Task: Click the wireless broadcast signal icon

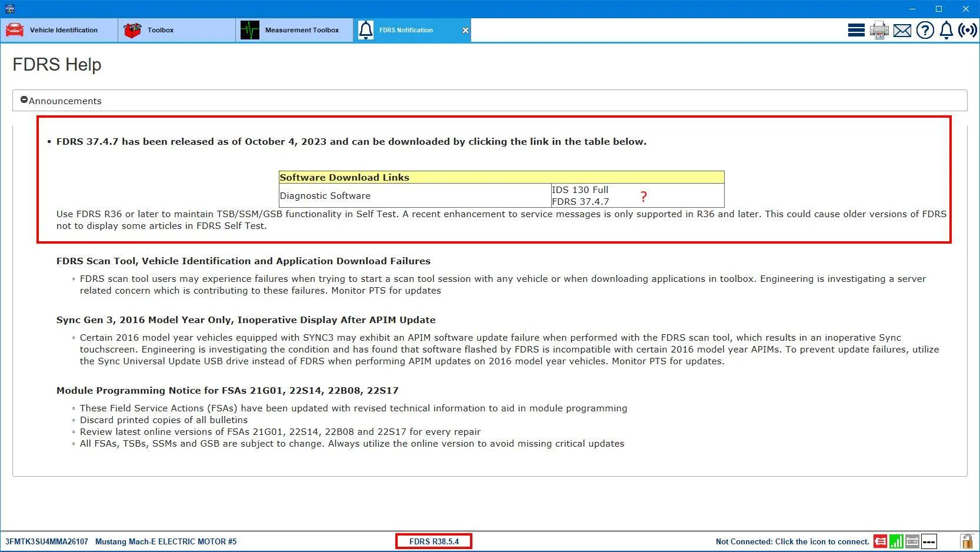Action: [x=968, y=30]
